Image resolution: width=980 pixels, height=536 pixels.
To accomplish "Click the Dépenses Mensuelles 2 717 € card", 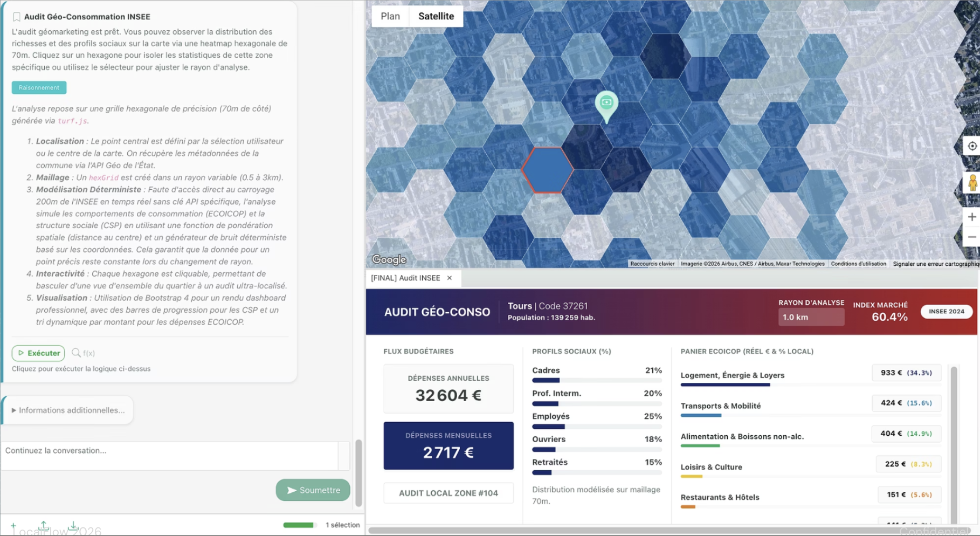I will click(448, 445).
